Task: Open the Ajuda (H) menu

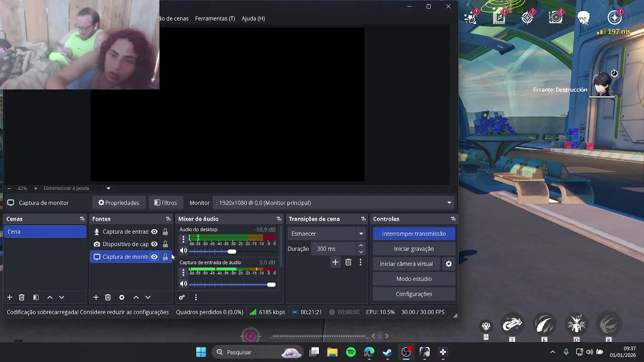Action: point(253,19)
